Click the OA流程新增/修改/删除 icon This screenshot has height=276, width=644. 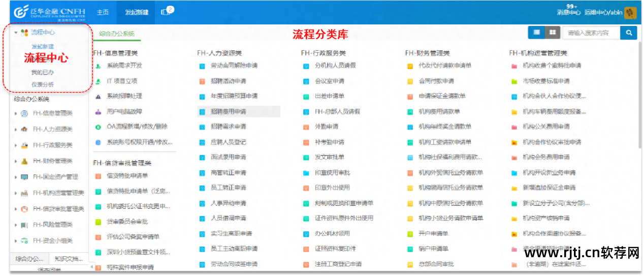[x=98, y=127]
